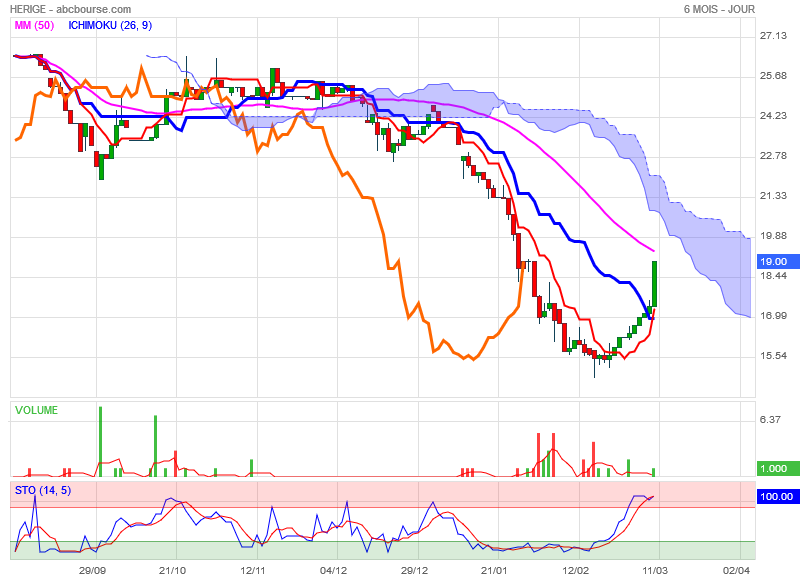The width and height of the screenshot is (800, 580).
Task: Click the 15.54 price axis label
Action: (x=773, y=356)
